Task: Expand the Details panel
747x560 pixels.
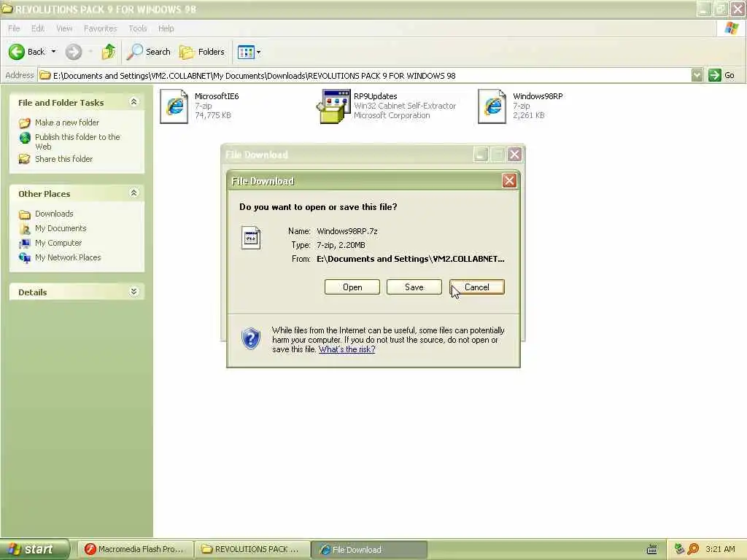Action: tap(134, 292)
